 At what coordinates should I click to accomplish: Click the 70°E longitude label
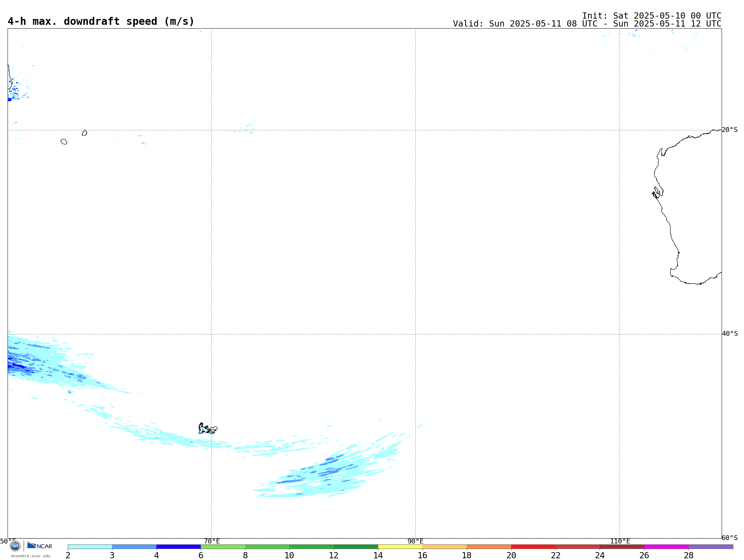point(212,541)
